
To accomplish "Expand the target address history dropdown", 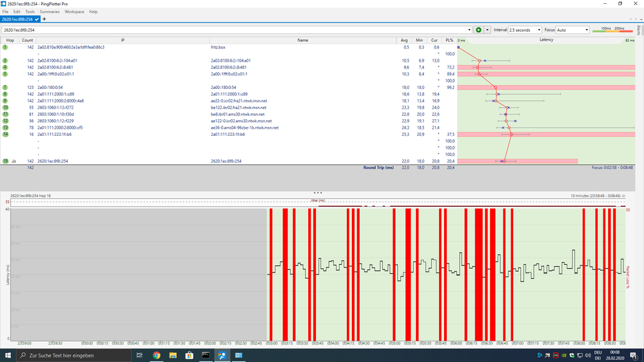I will coord(469,30).
